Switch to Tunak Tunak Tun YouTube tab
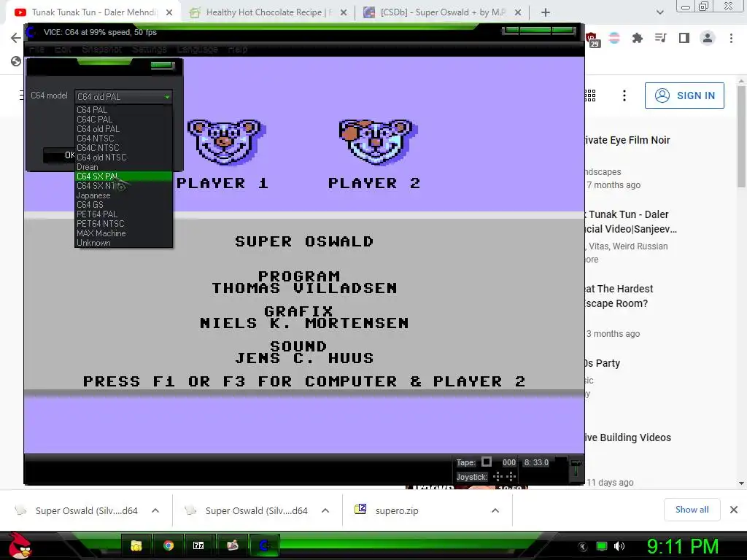The width and height of the screenshot is (747, 560). tap(93, 12)
